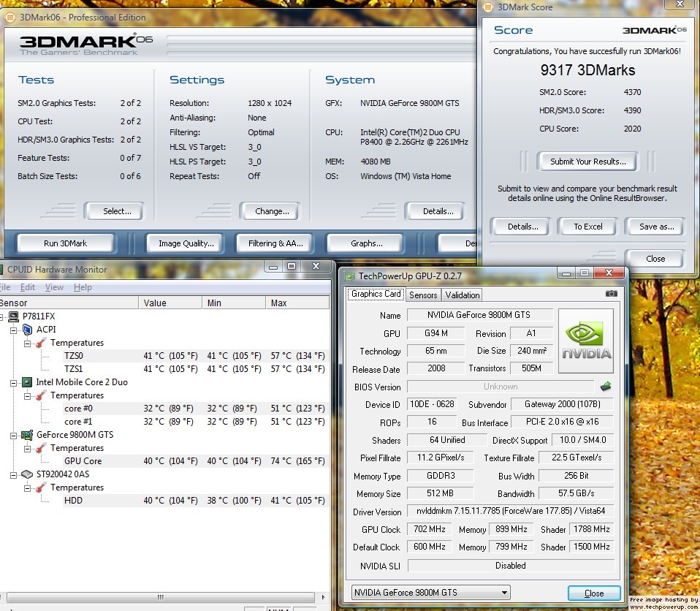The width and height of the screenshot is (700, 611).
Task: Click the Name field in GPU-Z
Action: pyautogui.click(x=480, y=315)
